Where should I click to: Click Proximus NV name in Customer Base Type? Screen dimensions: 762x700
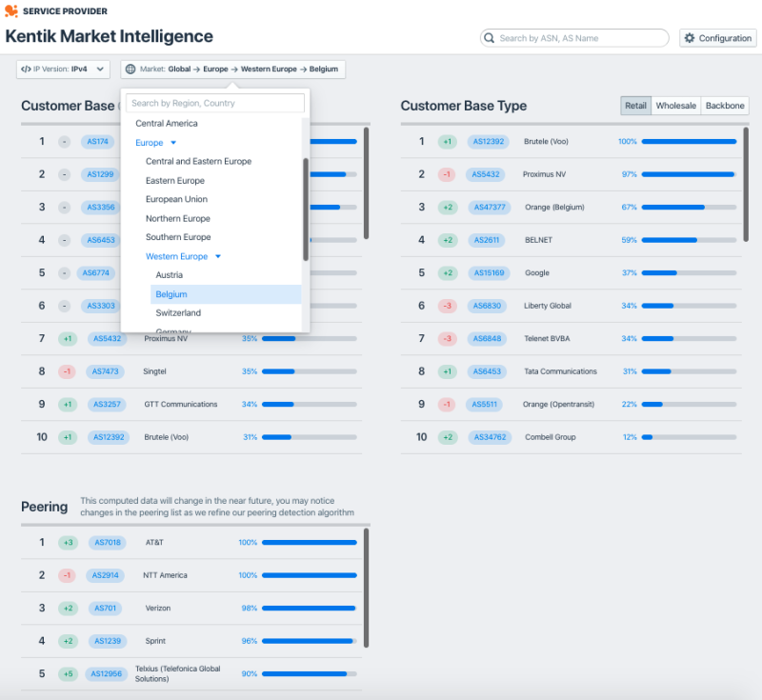pos(544,174)
